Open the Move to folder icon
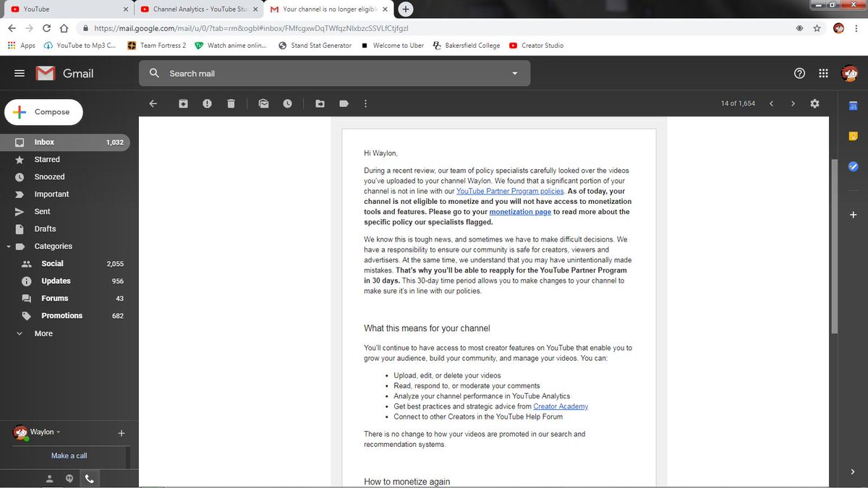Screen dimensions: 868x488 (320, 103)
